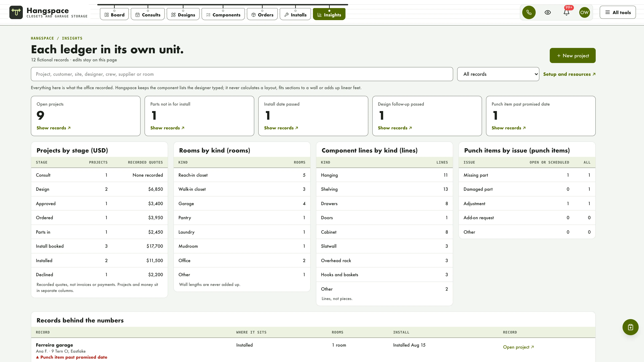Open notifications bell with 99+ badge
Viewport: 644px width, 362px height.
[567, 12]
